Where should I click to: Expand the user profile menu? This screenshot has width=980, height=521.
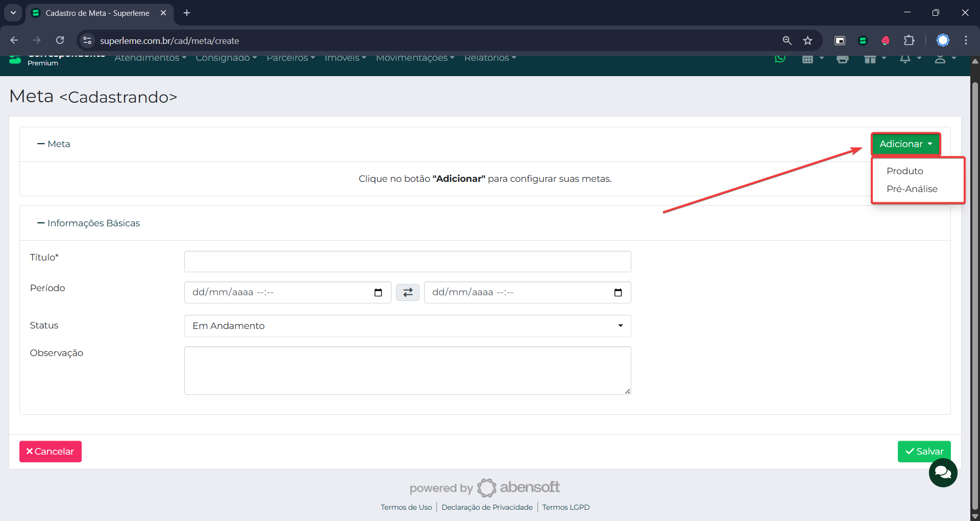click(x=944, y=59)
